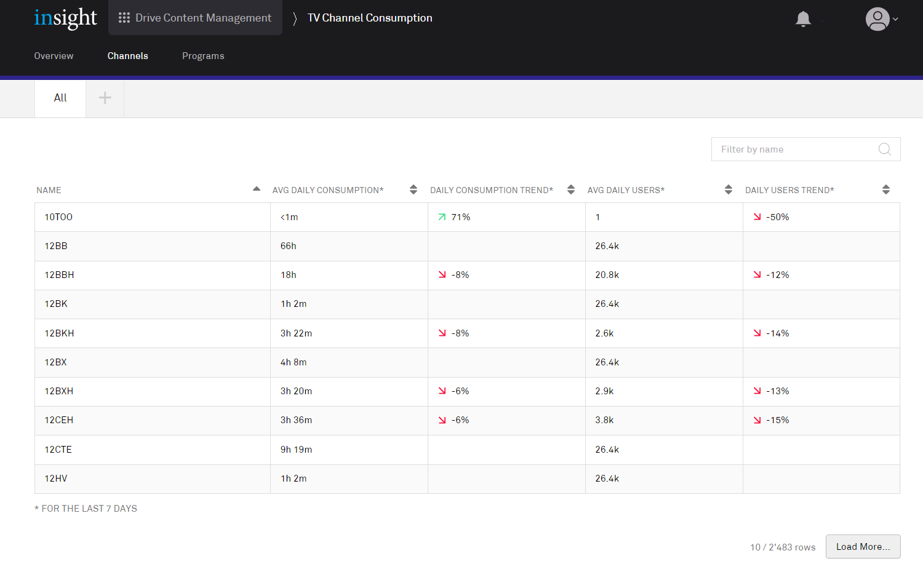Viewport: 923px width, 588px height.
Task: Click the search magnifier icon in filter box
Action: (x=884, y=149)
